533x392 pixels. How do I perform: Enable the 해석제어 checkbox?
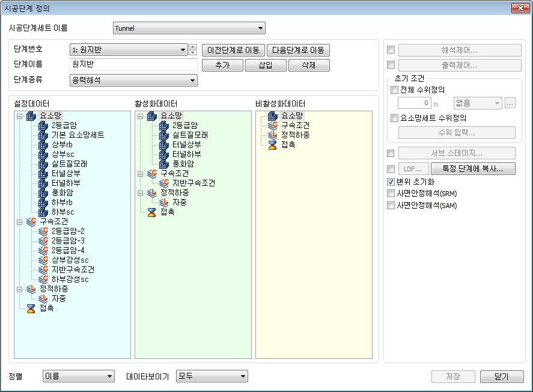pyautogui.click(x=391, y=50)
